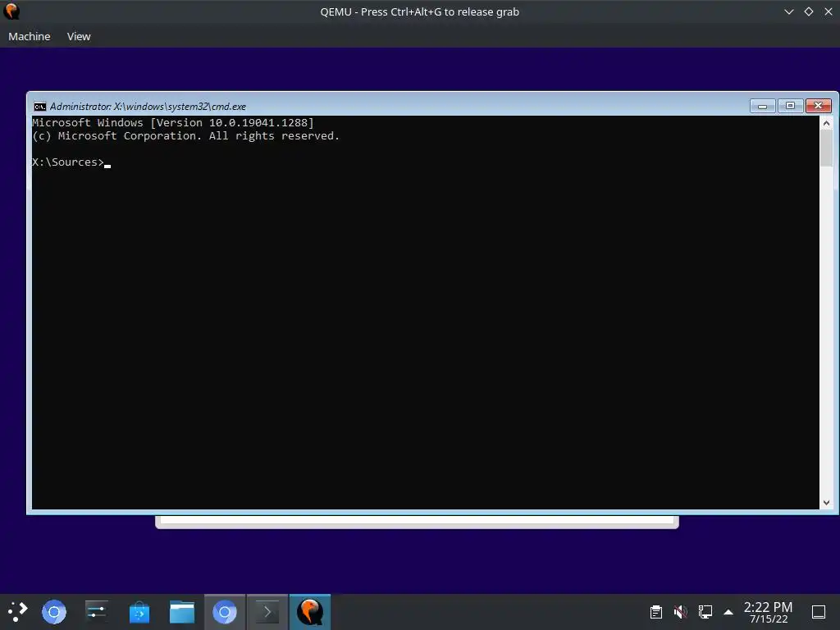Open clock showing 2:22 PM
The width and height of the screenshot is (840, 630).
coord(768,612)
